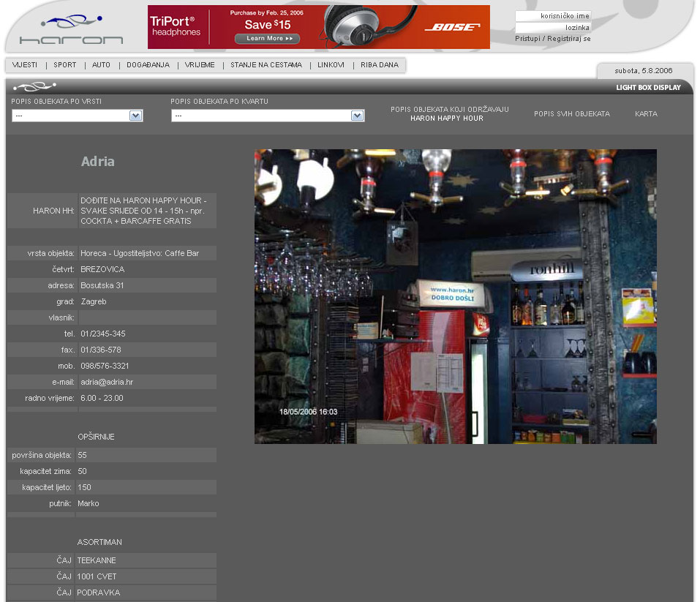Click the small swirl icon above filters

[34, 87]
